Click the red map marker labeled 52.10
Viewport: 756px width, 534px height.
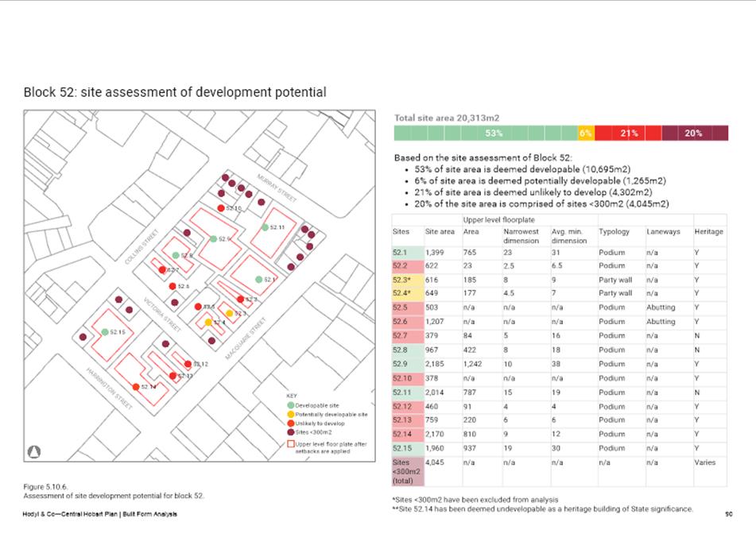coord(220,208)
